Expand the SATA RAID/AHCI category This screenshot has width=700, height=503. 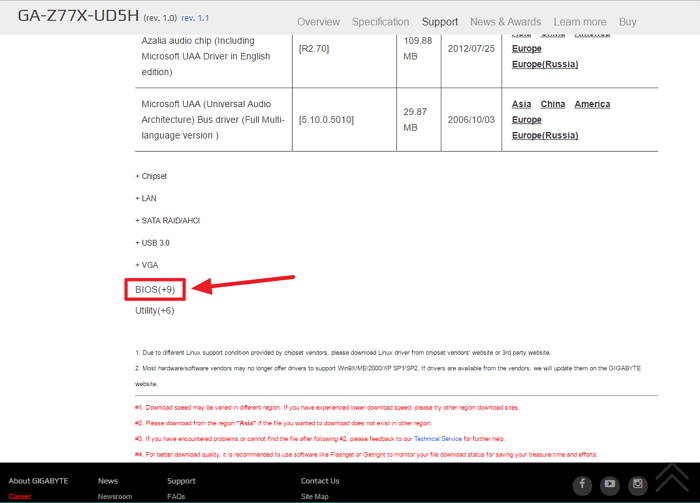[x=167, y=220]
